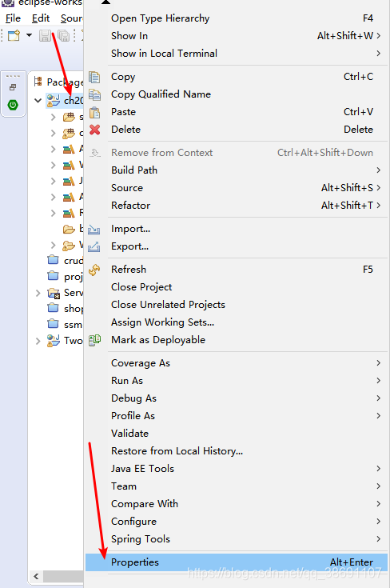Select the ch20 project icon

54,101
